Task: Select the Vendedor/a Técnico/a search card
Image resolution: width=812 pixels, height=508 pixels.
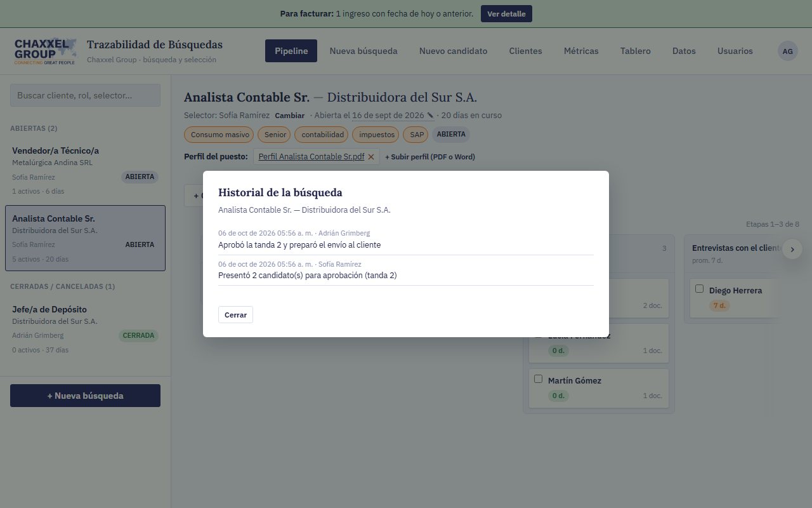Action: [x=85, y=170]
